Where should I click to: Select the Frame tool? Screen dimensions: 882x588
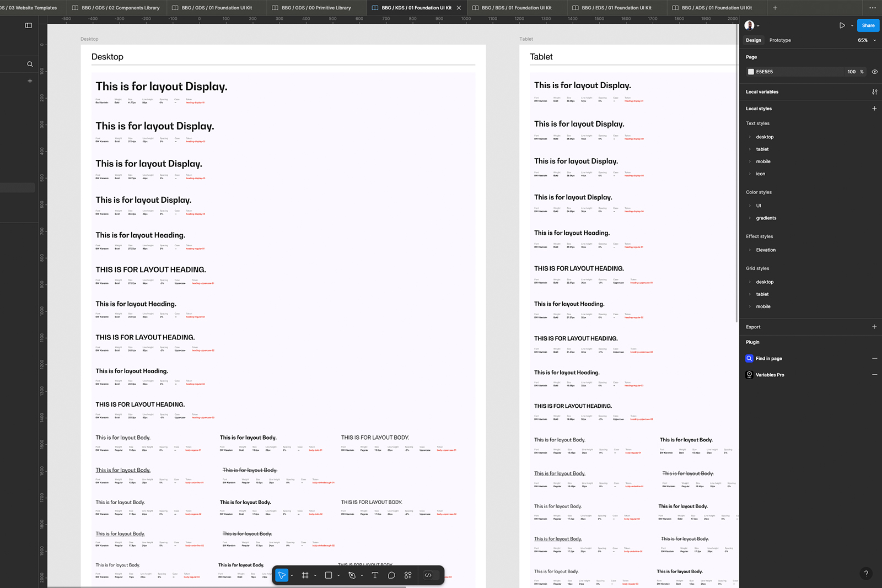click(x=305, y=575)
